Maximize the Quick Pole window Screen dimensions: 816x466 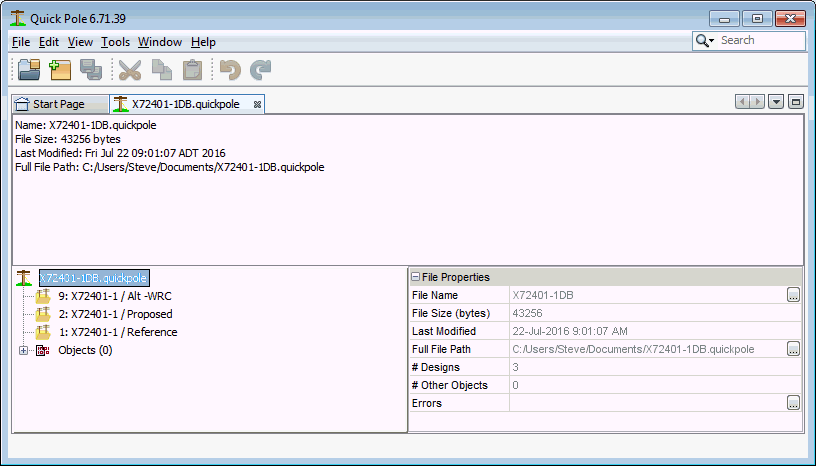757,19
